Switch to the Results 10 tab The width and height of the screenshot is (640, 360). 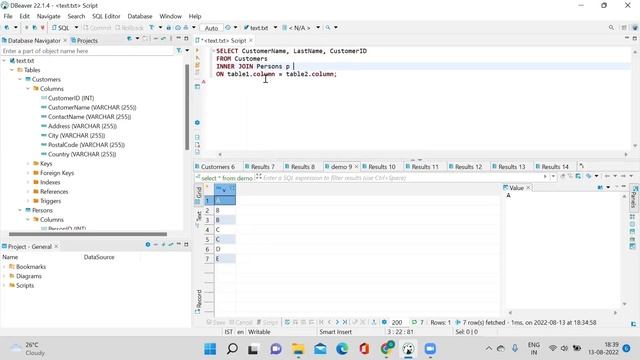[378, 167]
